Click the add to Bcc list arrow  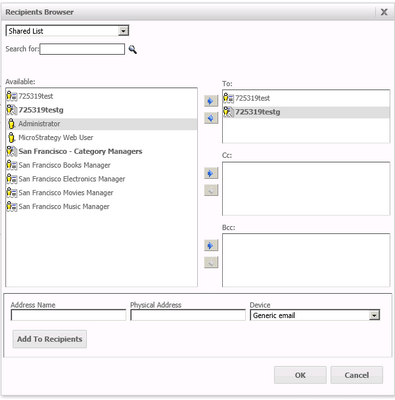tap(211, 245)
